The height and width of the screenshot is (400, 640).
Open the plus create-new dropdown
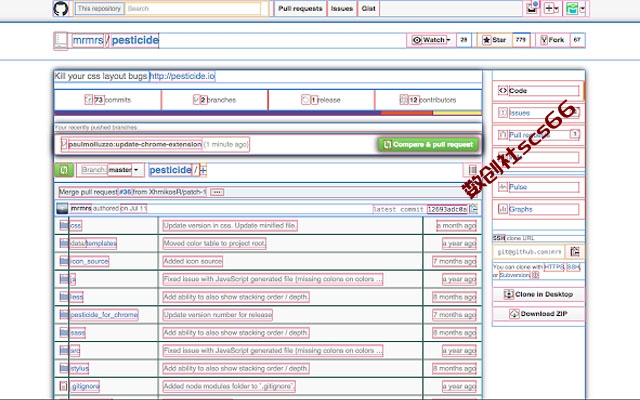click(x=551, y=8)
